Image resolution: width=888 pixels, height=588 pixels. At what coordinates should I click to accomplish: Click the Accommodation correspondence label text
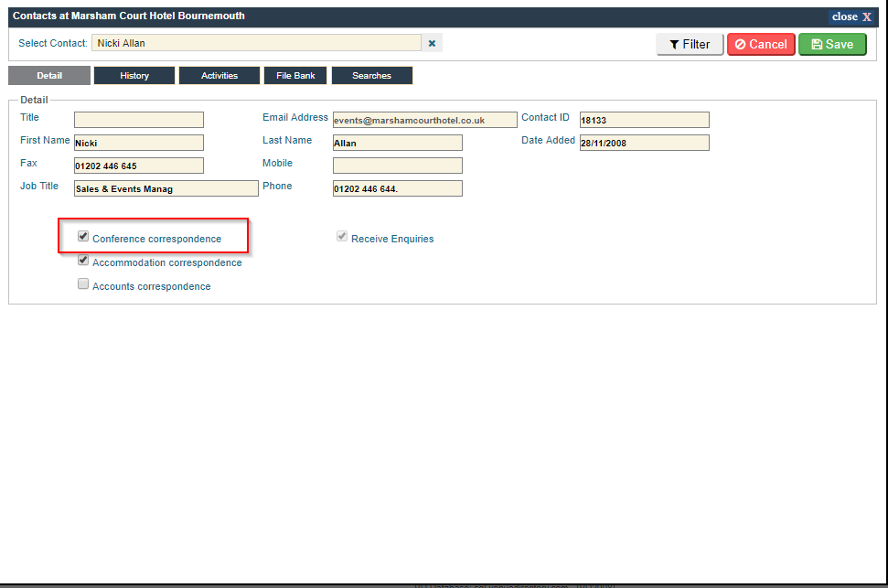click(x=167, y=262)
